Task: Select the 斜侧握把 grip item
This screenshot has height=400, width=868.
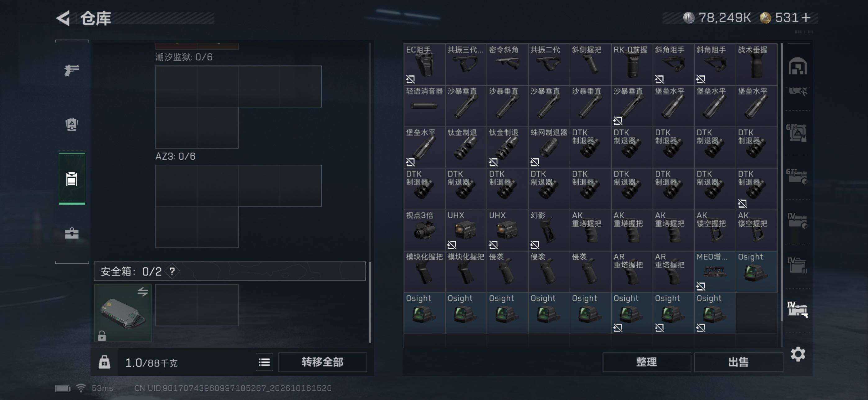Action: point(590,64)
